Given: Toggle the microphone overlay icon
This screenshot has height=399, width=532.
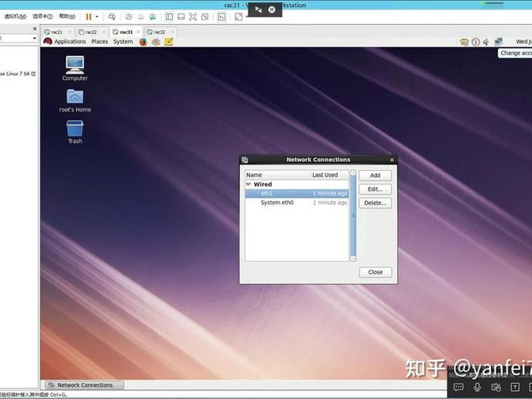Looking at the screenshot, I should tap(477, 387).
